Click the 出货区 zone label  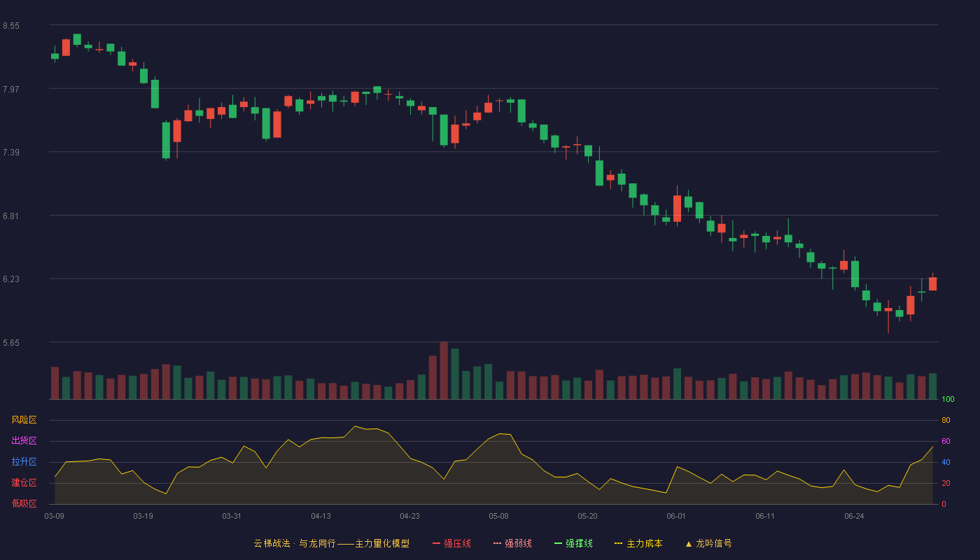pos(24,441)
